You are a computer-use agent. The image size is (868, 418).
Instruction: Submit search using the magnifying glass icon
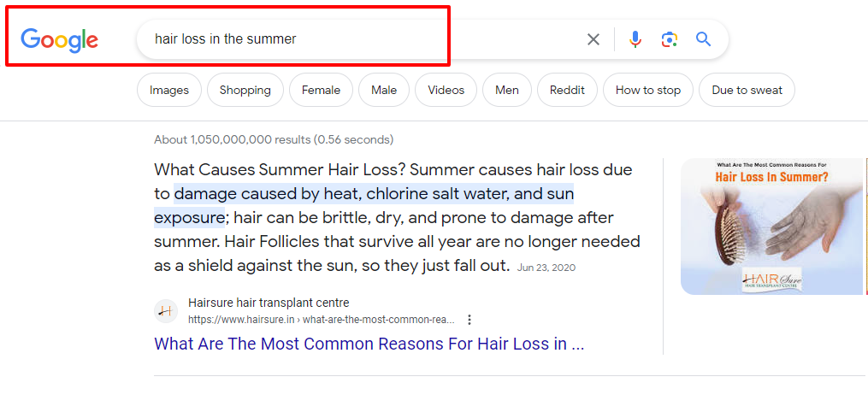click(x=704, y=39)
